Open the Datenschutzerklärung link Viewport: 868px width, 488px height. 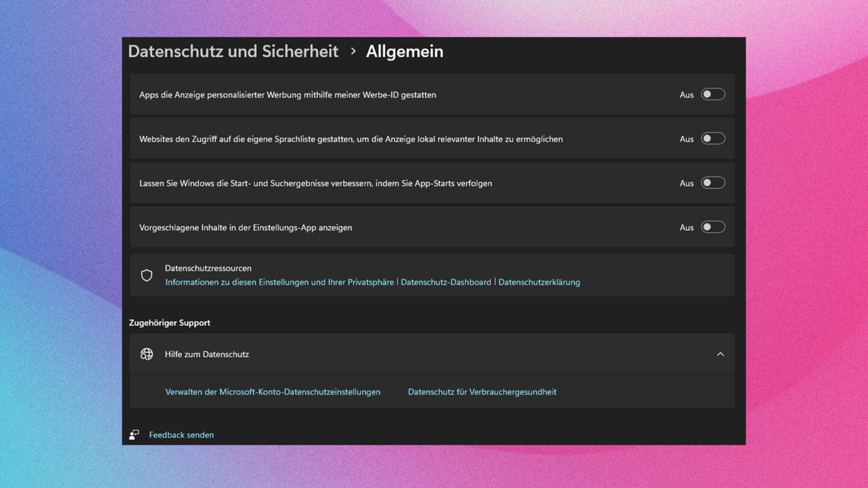[539, 282]
